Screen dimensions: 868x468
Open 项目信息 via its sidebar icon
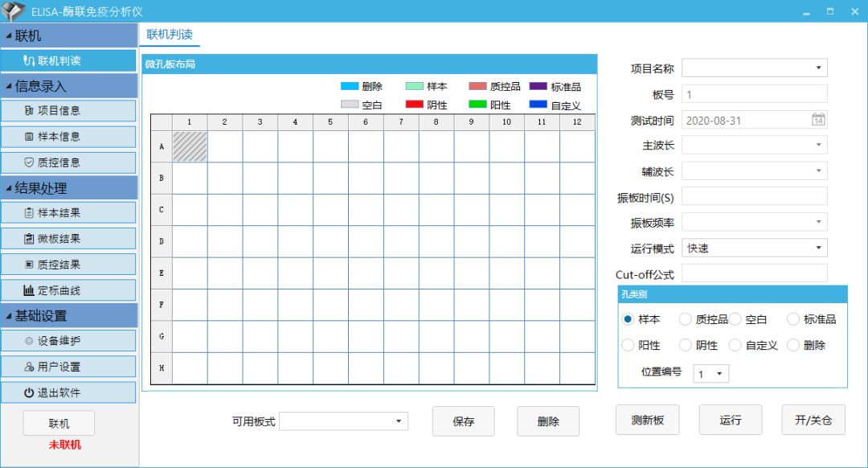[30, 111]
